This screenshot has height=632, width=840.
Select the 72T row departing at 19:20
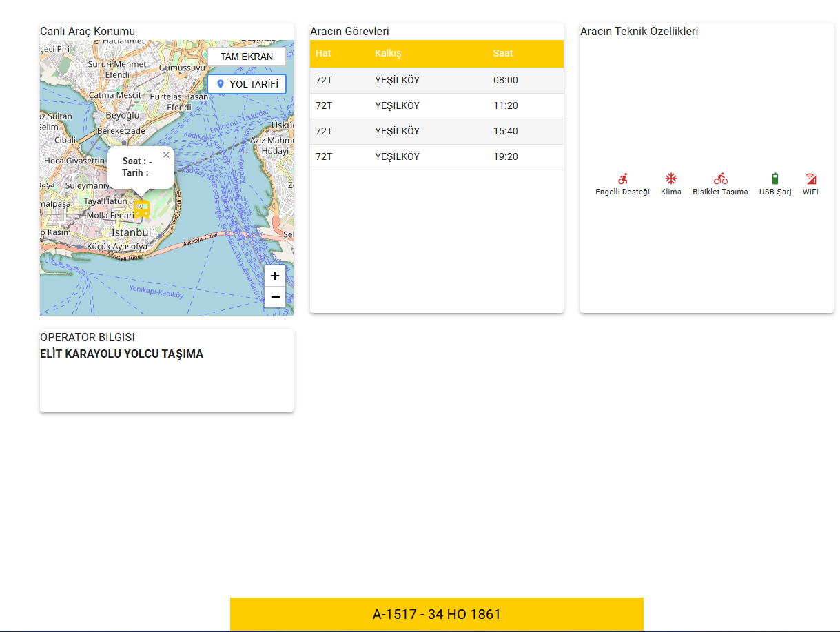pyautogui.click(x=436, y=157)
